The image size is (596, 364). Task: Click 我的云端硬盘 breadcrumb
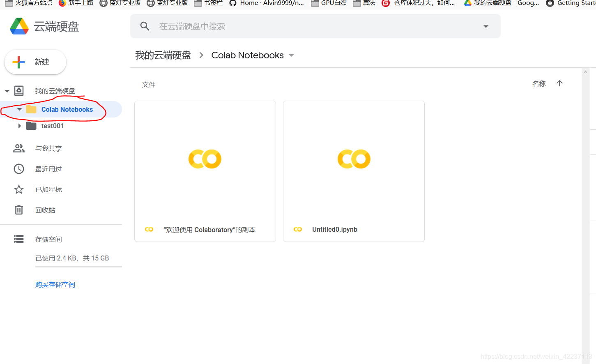click(x=163, y=55)
